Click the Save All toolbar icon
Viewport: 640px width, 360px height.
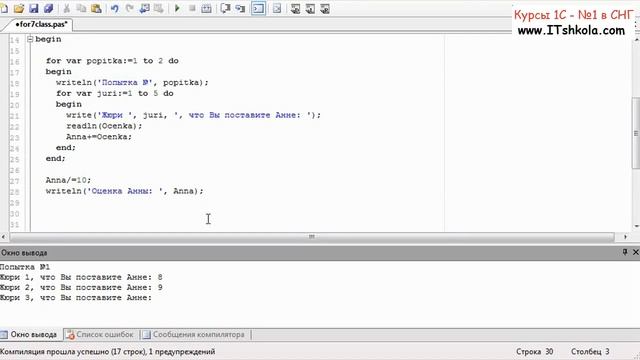point(48,9)
